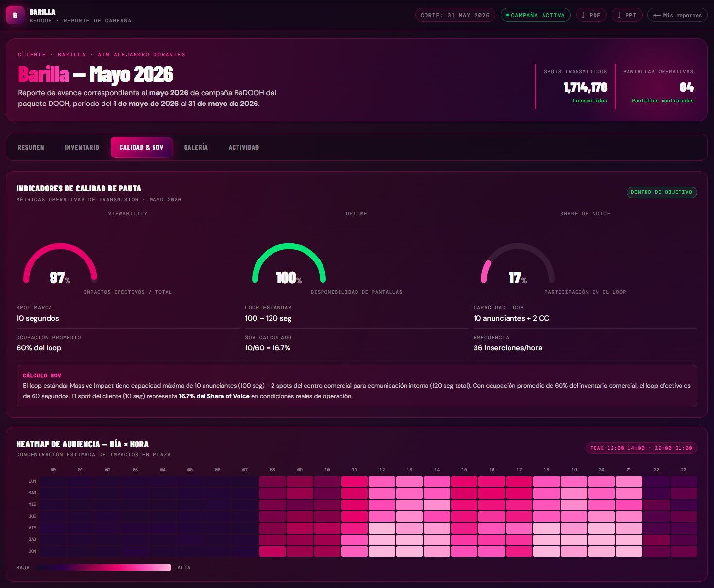
Task: Switch to the Actividad tab
Action: pyautogui.click(x=244, y=147)
